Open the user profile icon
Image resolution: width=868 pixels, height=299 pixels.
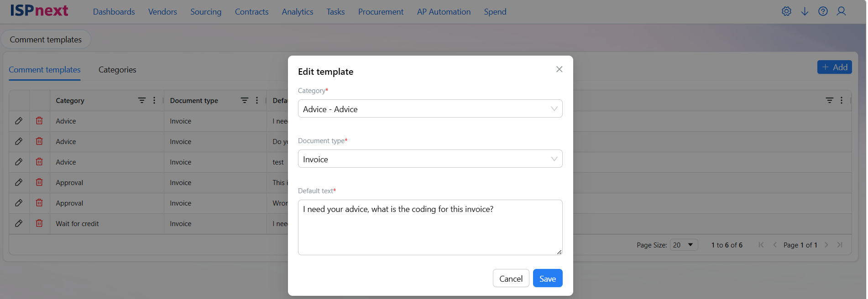(841, 11)
